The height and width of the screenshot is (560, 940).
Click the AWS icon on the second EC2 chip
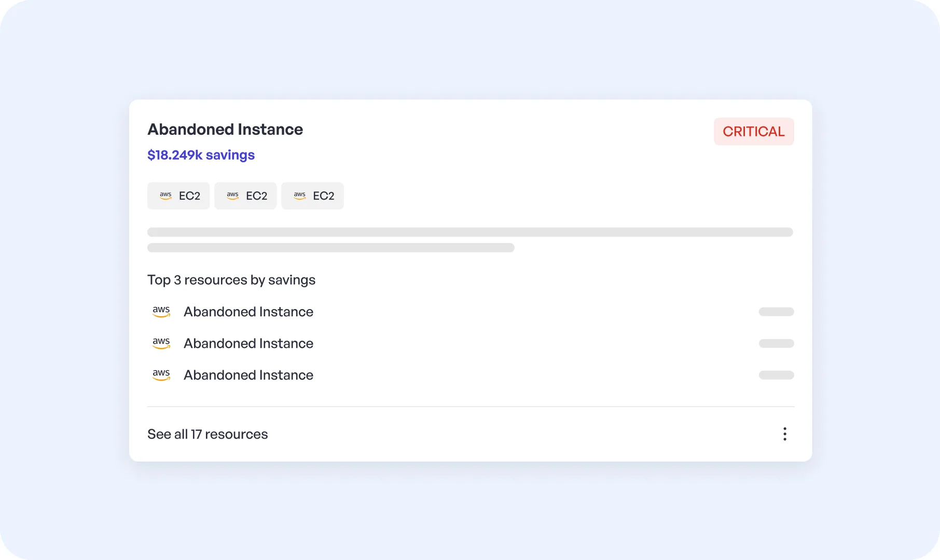[x=232, y=195]
